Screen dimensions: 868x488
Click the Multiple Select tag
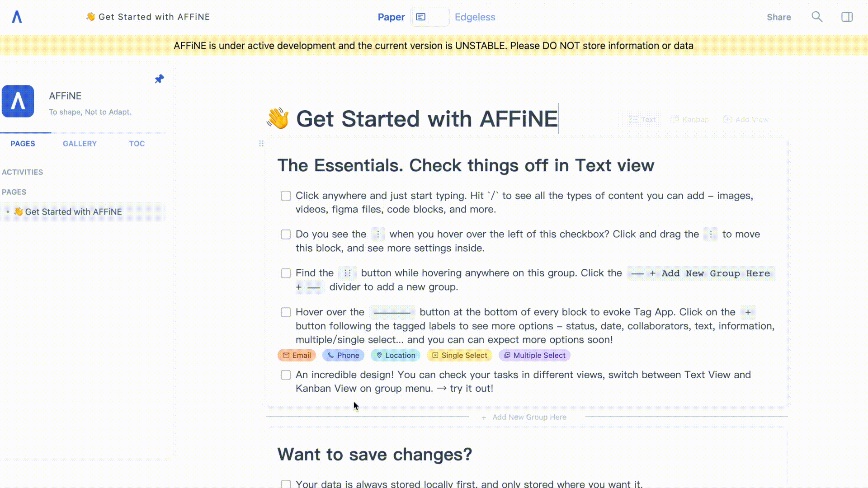click(x=534, y=355)
